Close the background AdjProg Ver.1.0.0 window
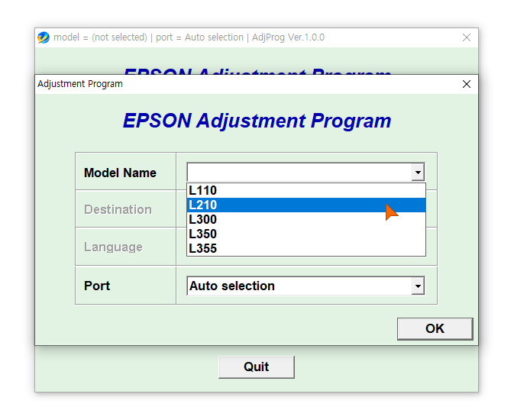This screenshot has width=514, height=420. pos(467,37)
